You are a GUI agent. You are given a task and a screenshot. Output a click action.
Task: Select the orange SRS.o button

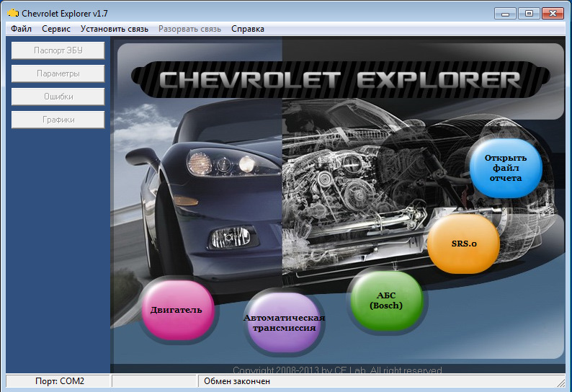point(464,244)
